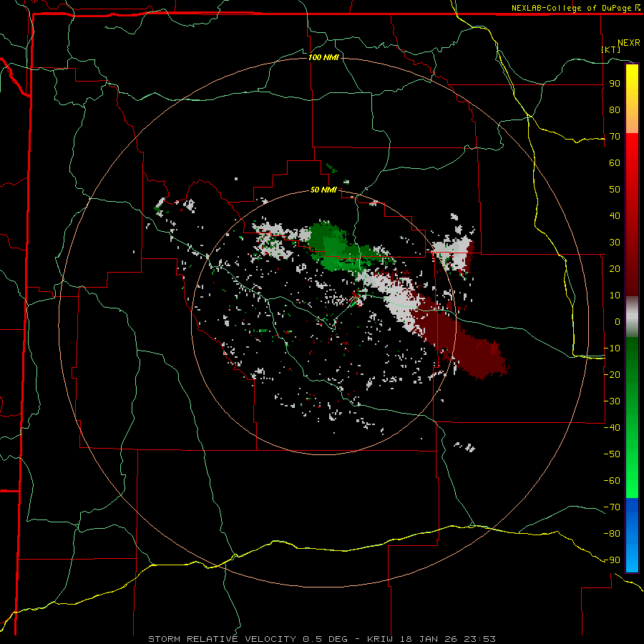
Task: Click the 70 value on velocity scale
Action: 615,137
